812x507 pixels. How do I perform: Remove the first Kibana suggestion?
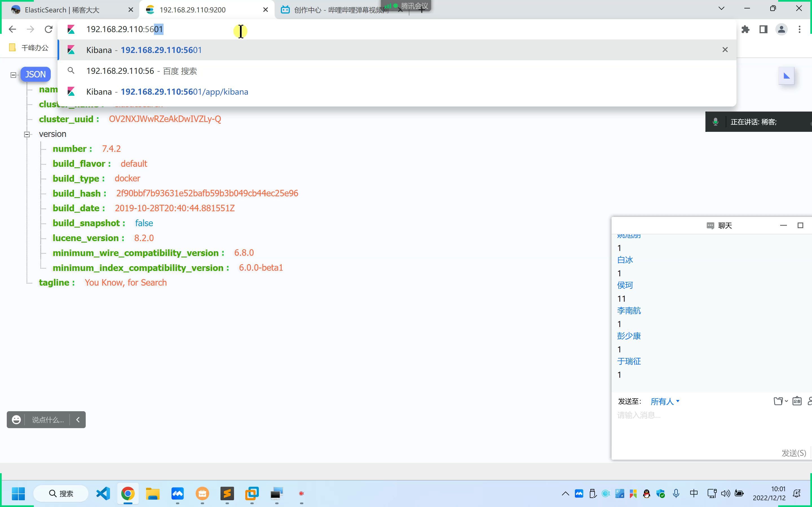coord(725,50)
